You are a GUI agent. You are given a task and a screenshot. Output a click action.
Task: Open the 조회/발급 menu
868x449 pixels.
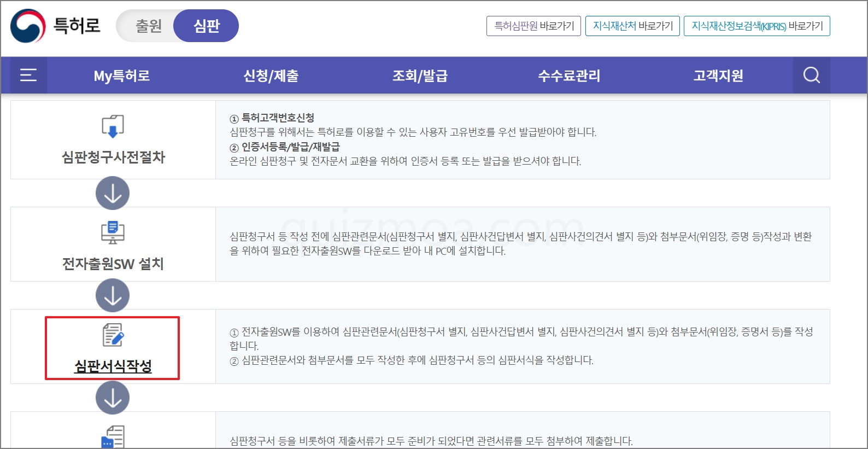coord(420,75)
